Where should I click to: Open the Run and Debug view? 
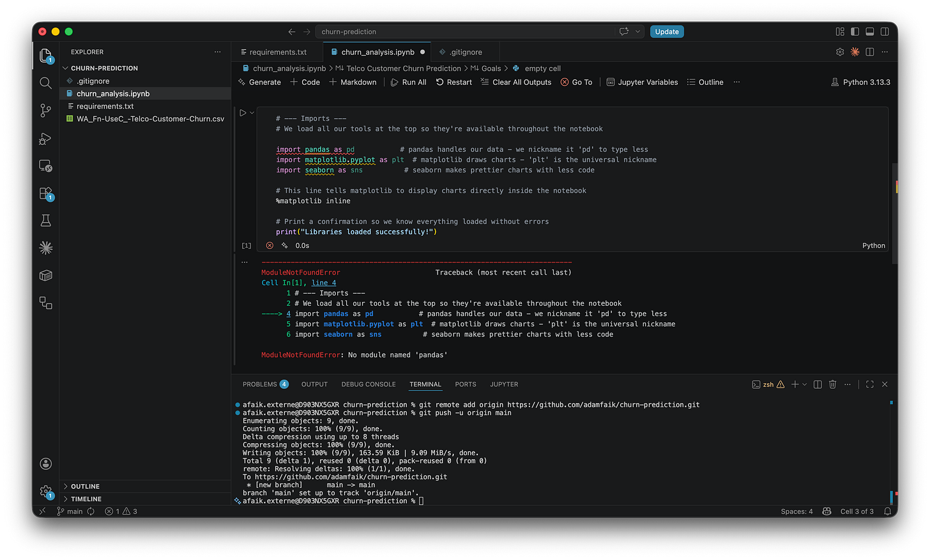[x=45, y=139]
